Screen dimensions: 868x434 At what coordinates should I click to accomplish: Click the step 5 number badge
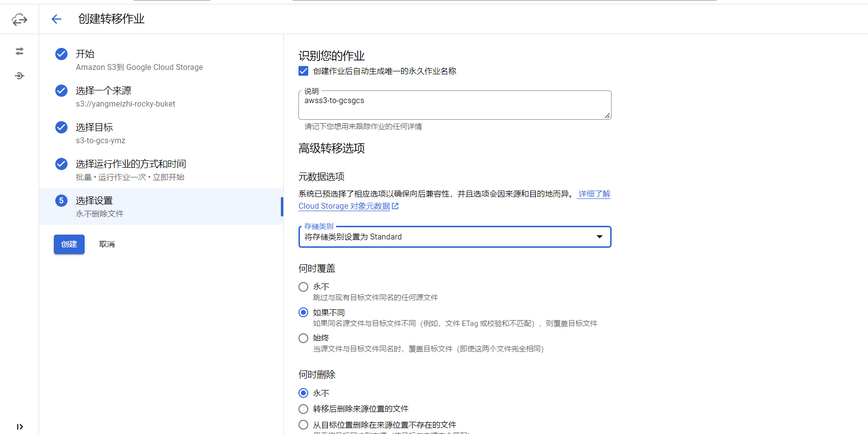click(61, 200)
